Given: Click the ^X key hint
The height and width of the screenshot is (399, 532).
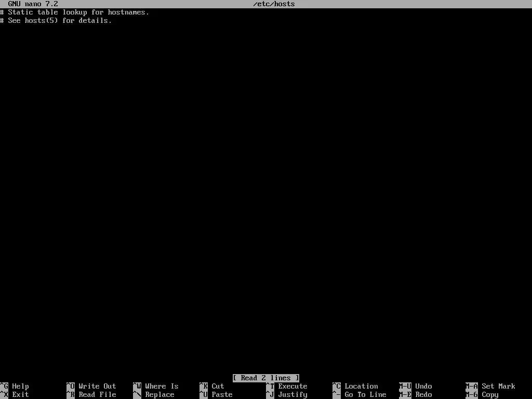Looking at the screenshot, I should tap(4, 395).
